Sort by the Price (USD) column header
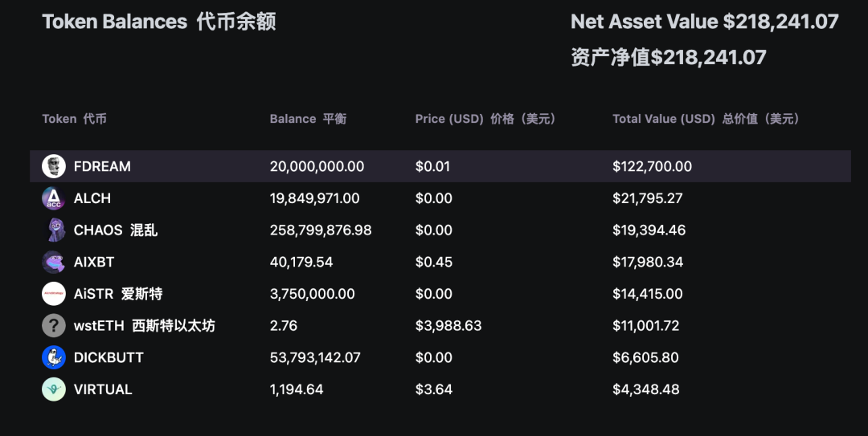Screen dimensions: 868x436 [x=485, y=119]
